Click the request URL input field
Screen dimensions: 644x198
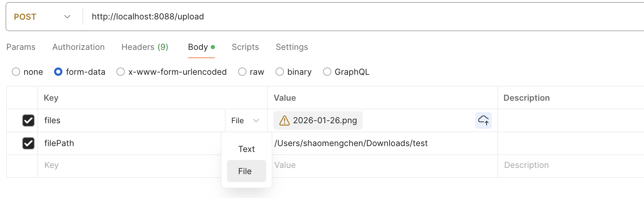pyautogui.click(x=312, y=17)
